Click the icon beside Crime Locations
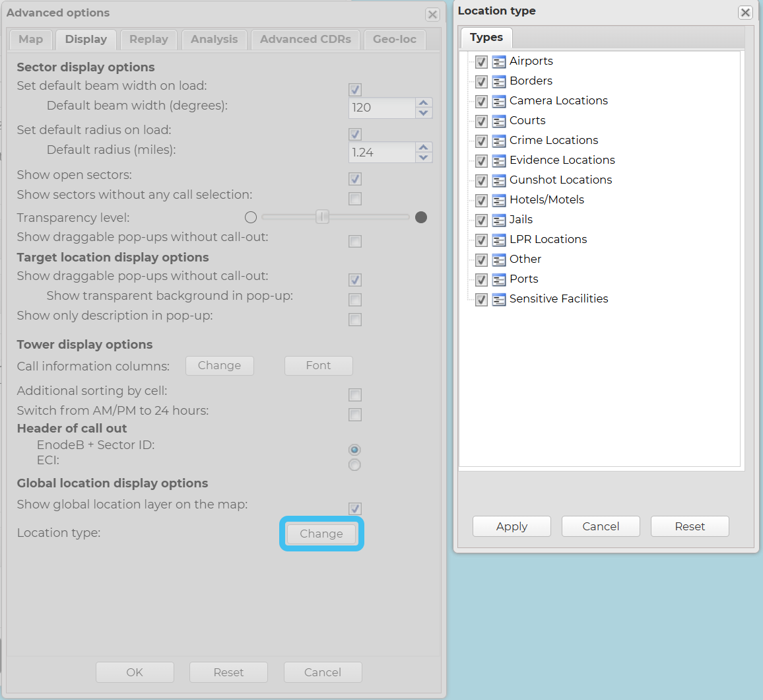Viewport: 763px width, 700px height. tap(499, 141)
